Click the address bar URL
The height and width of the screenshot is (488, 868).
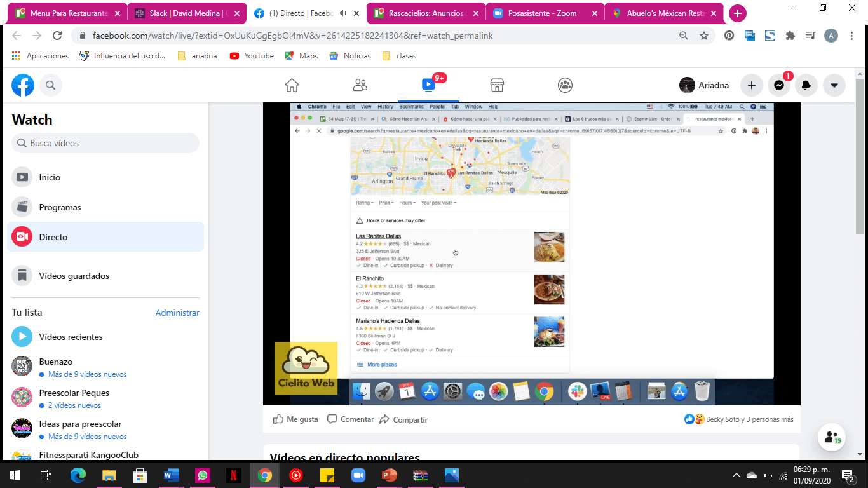(292, 36)
